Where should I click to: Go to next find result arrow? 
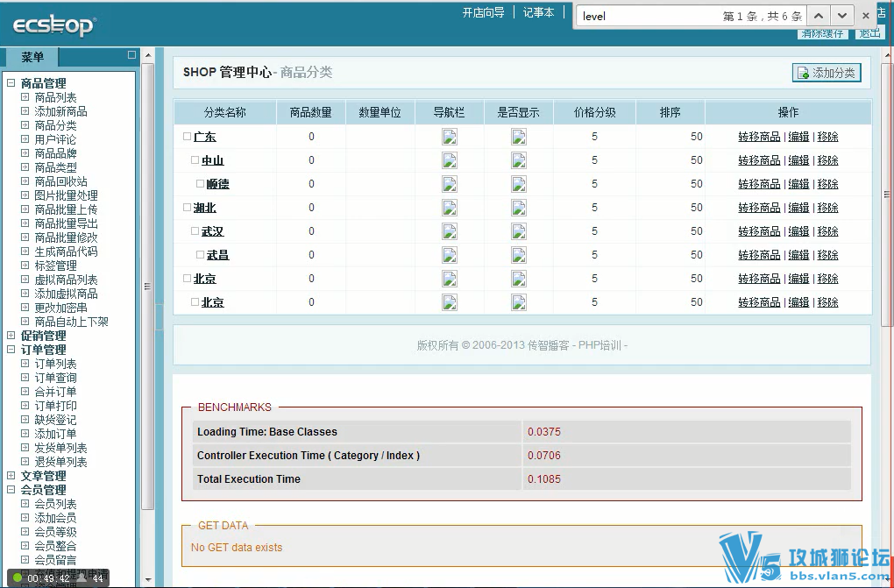(842, 16)
